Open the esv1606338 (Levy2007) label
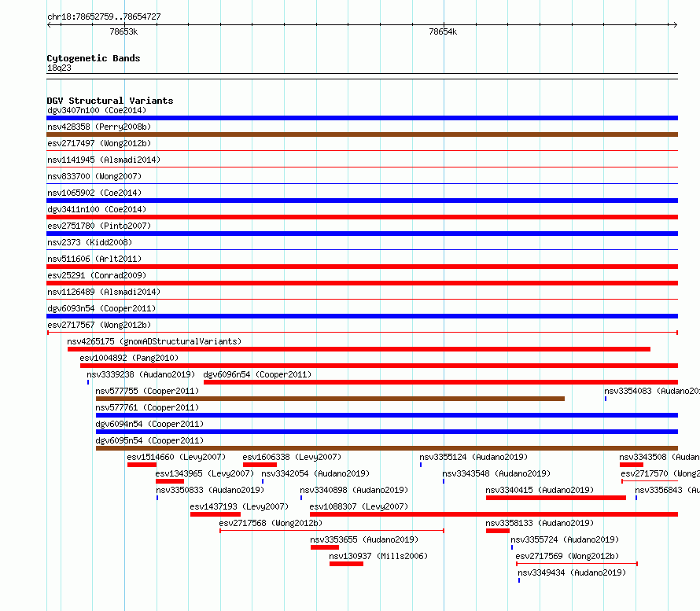This screenshot has width=700, height=611. point(292,457)
